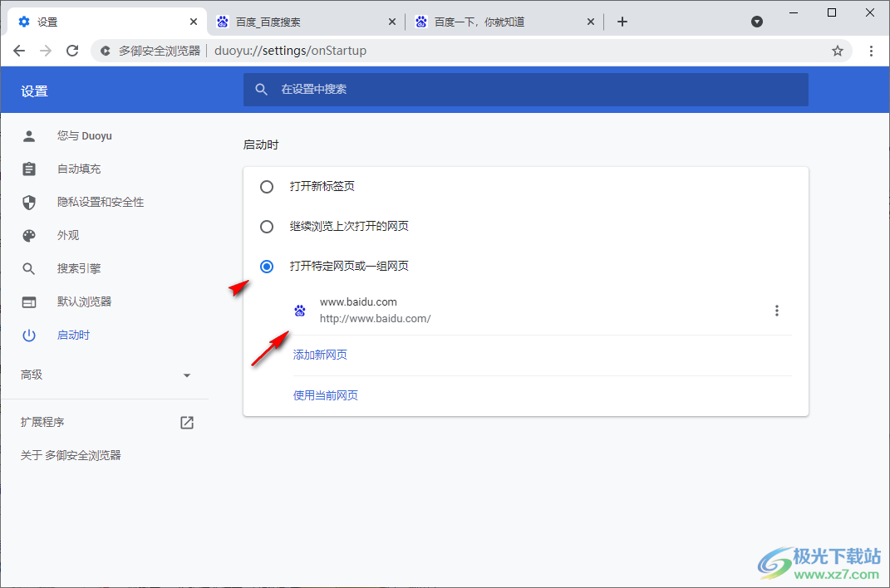This screenshot has width=890, height=588.
Task: Click the person icon beside 您与 Duoyu
Action: (x=29, y=136)
